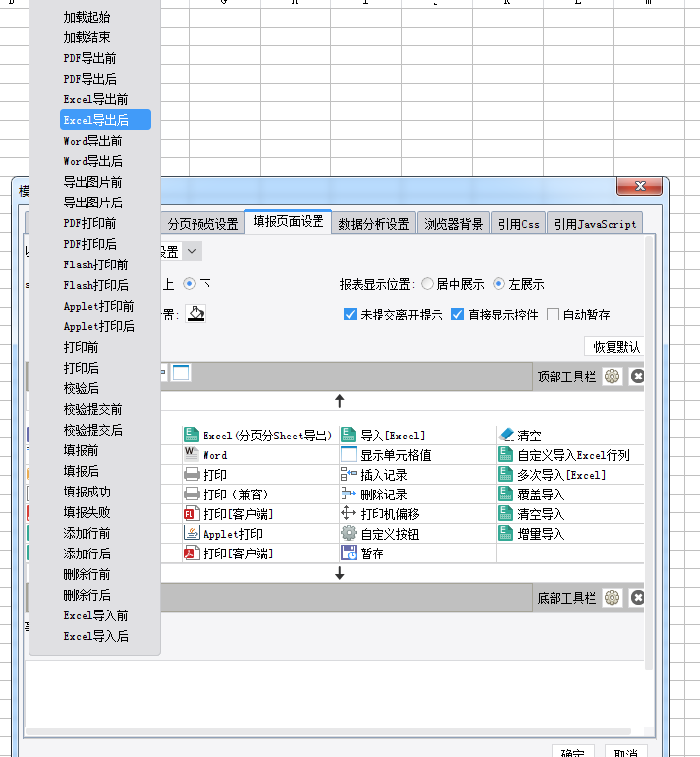Open settings for 底部工具栏
Screen dimensions: 700x757
click(x=612, y=598)
